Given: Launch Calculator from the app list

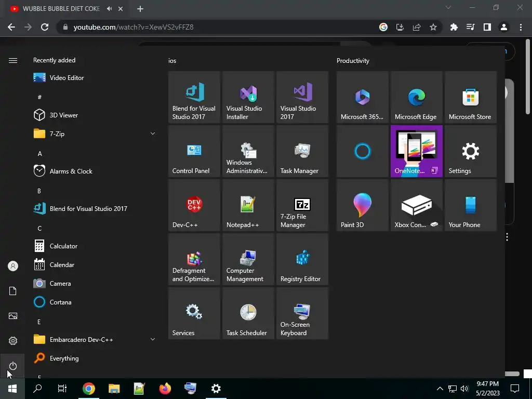Looking at the screenshot, I should (95, 246).
